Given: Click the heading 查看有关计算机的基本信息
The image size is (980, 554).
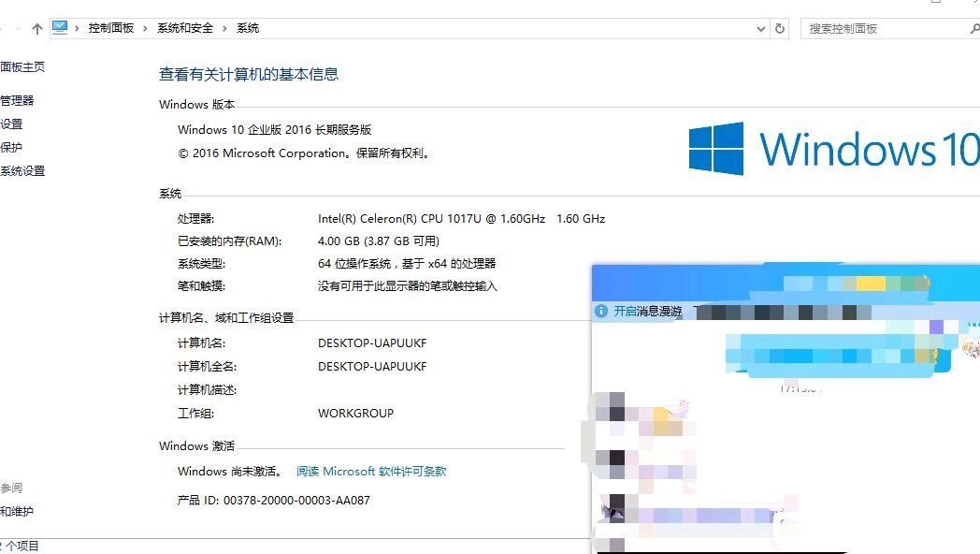Looking at the screenshot, I should (x=249, y=75).
